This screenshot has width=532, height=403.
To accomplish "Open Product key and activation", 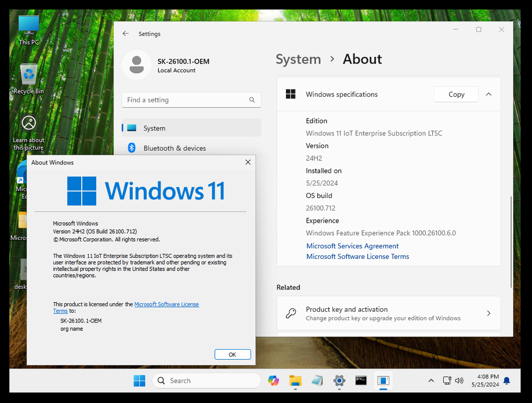I will click(x=389, y=313).
